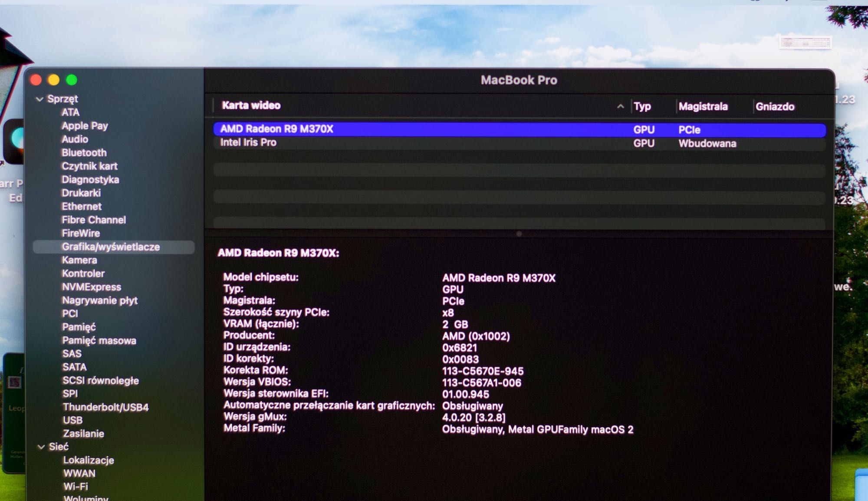This screenshot has width=868, height=501.
Task: Select the Intel Iris Pro row
Action: tap(519, 143)
